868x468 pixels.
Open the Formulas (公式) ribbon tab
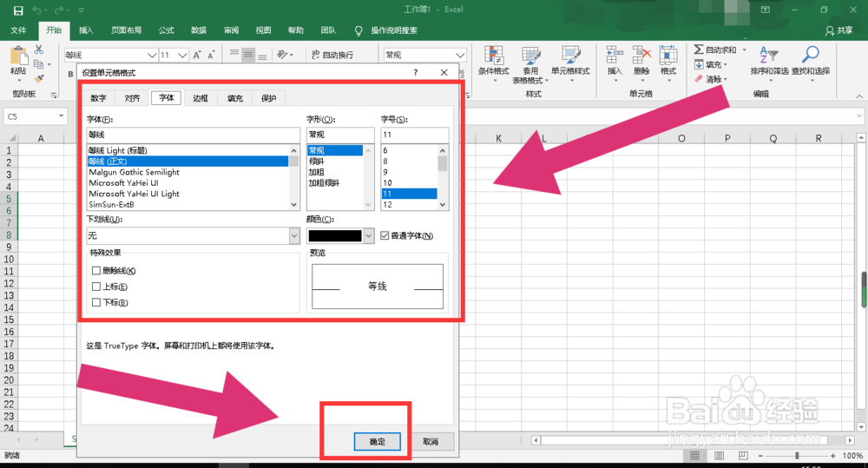(166, 30)
